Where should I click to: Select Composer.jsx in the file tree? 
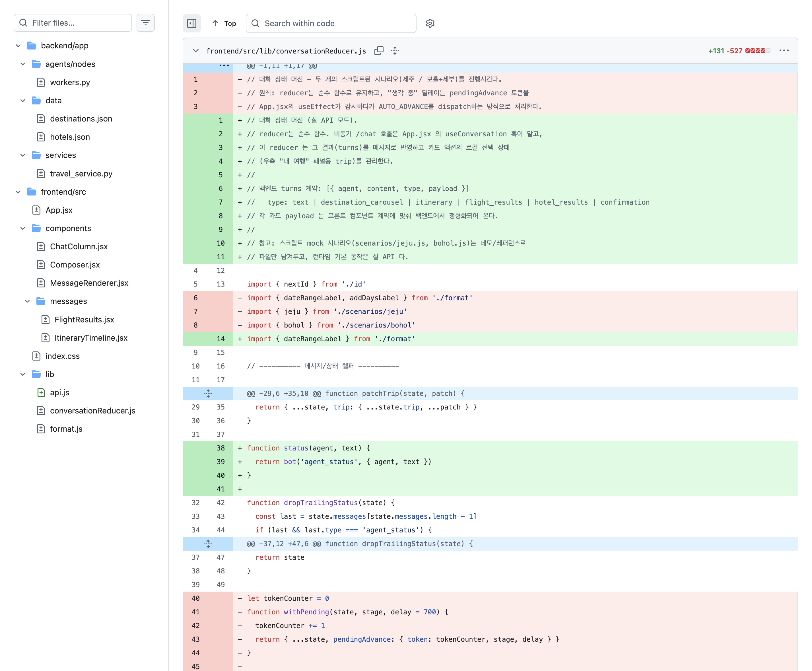75,264
